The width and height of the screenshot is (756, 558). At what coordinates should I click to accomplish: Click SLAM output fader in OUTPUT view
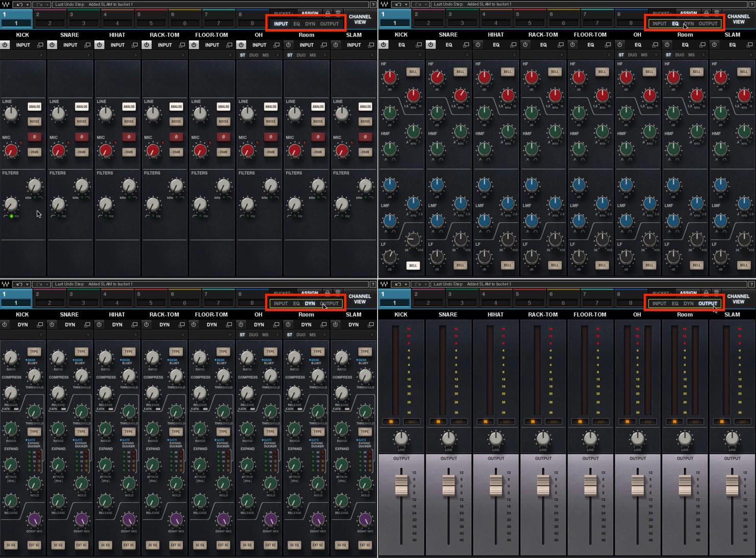pos(732,485)
